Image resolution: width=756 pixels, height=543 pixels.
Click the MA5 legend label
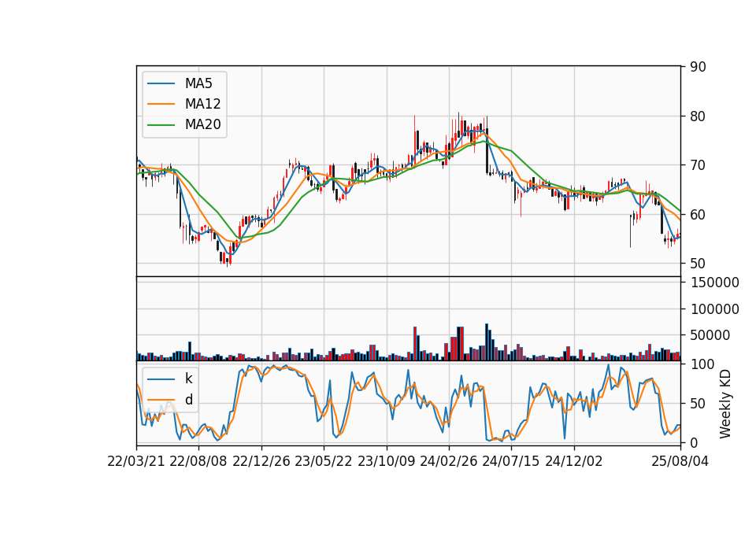pos(198,83)
